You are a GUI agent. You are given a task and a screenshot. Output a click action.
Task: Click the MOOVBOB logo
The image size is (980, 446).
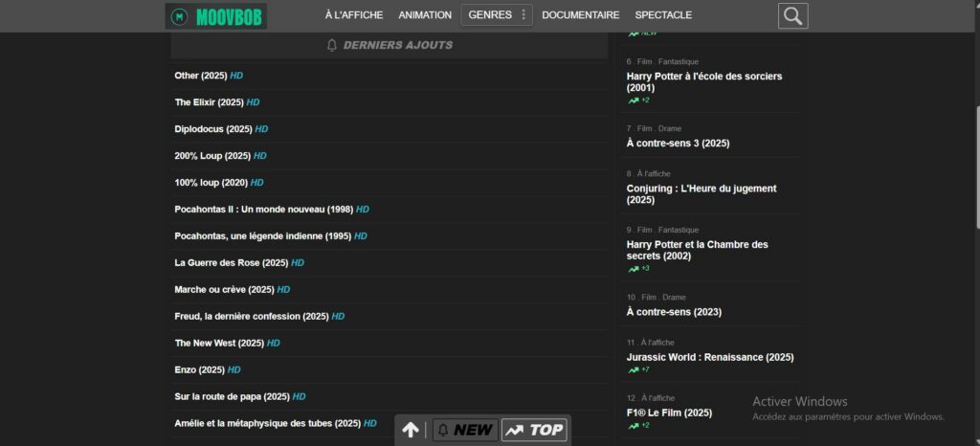[216, 15]
